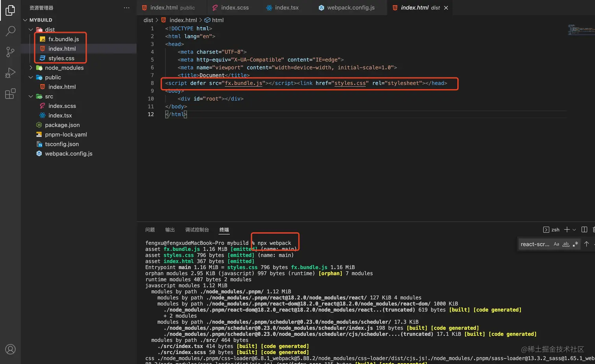This screenshot has width=595, height=364.
Task: Open the 问题 (Problems) panel tab
Action: pyautogui.click(x=150, y=230)
